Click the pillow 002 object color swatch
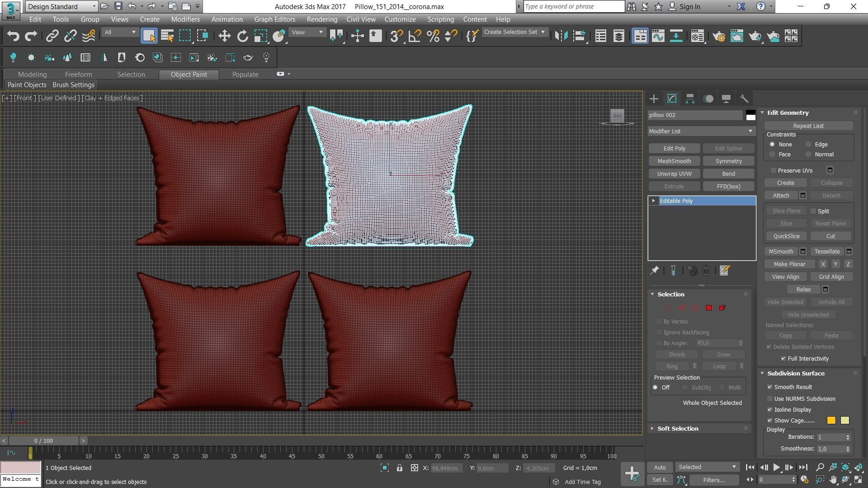Viewport: 868px width, 488px height. tap(750, 115)
